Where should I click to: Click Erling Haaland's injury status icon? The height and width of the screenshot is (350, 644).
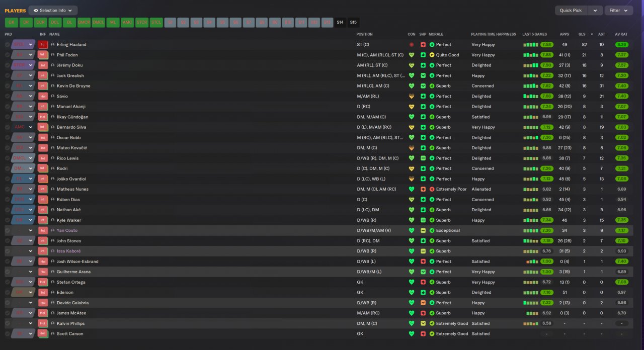click(x=43, y=45)
